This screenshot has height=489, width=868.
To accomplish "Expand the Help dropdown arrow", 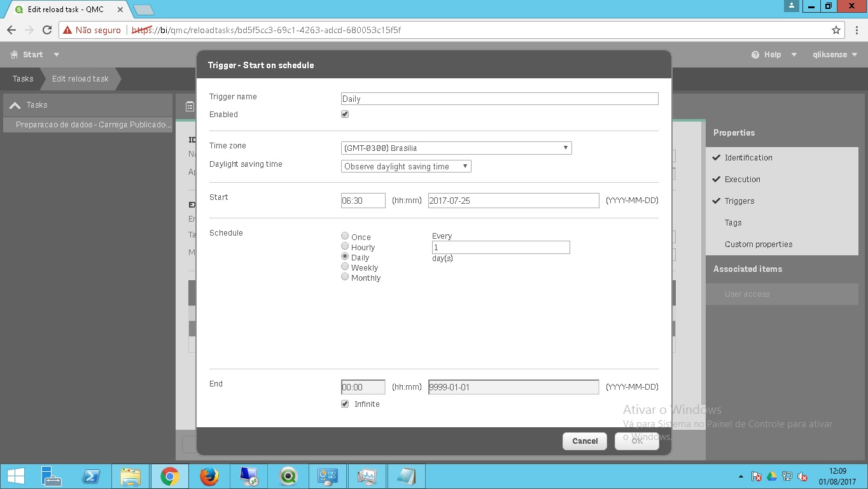I will 794,55.
